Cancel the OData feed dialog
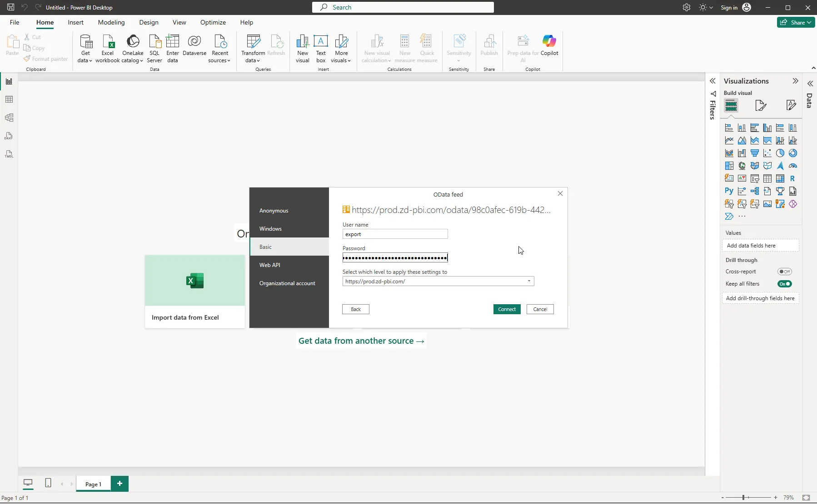 pos(540,309)
